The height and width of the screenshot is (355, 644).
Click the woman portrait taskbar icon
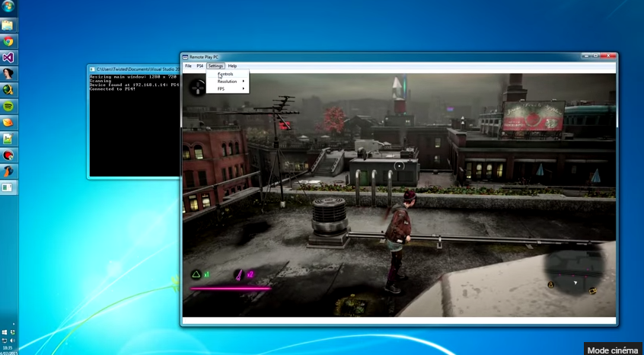tap(8, 74)
